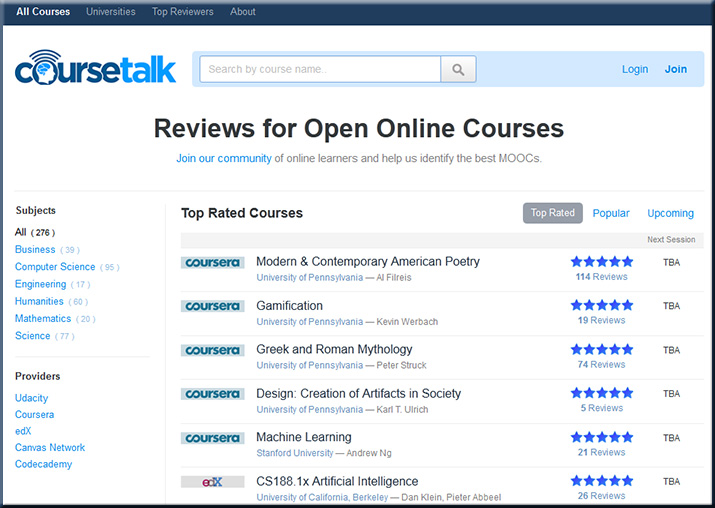Filter by Business subject
This screenshot has width=715, height=508.
click(x=47, y=249)
